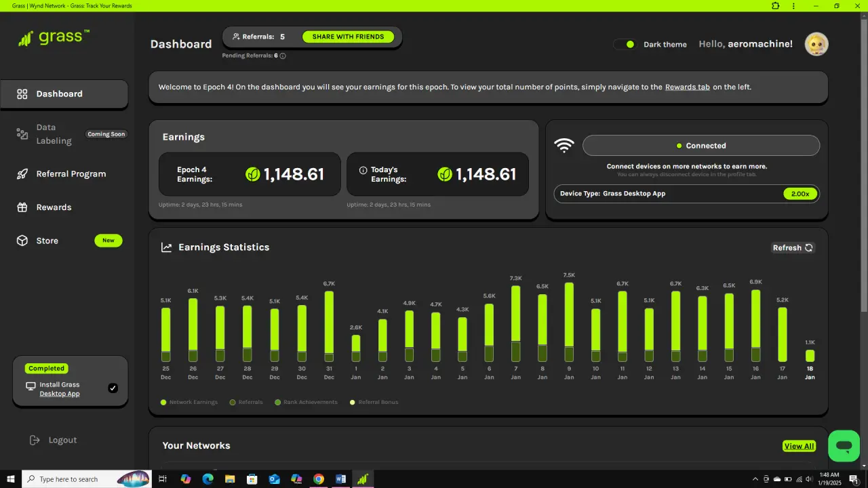
Task: Click the Data Labeling icon
Action: (22, 134)
